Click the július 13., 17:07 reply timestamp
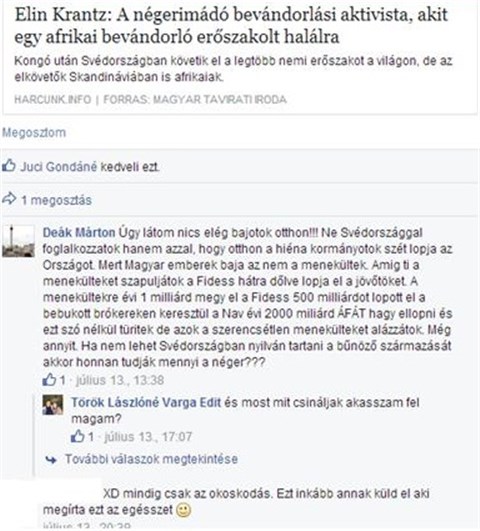Image resolution: width=480 pixels, height=531 pixels. pyautogui.click(x=148, y=437)
